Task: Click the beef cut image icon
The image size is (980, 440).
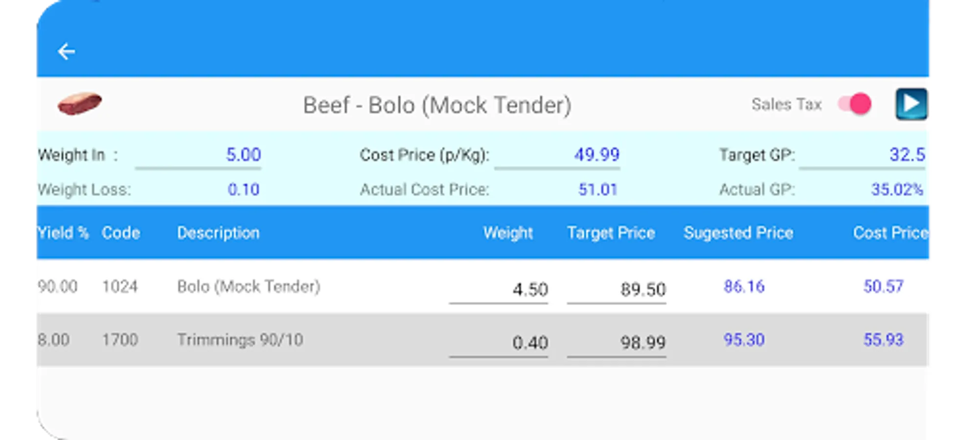Action: (x=80, y=104)
